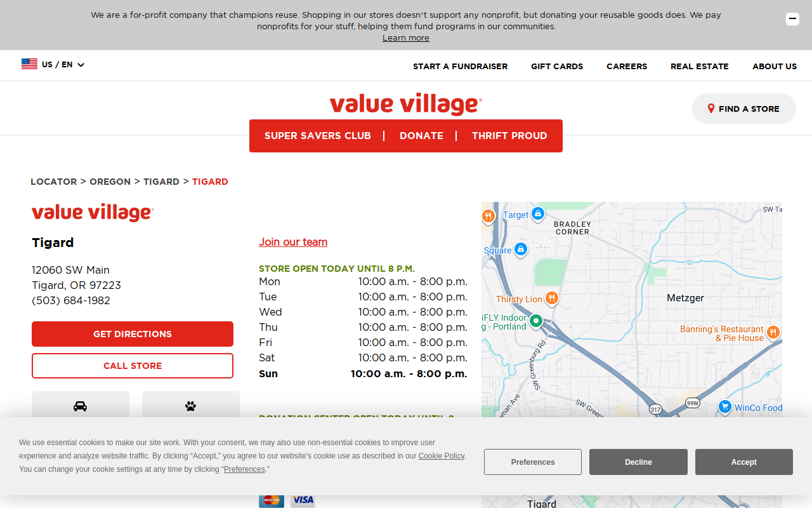
Task: Select SUPER SAVERS CLUB in red nav
Action: [318, 136]
